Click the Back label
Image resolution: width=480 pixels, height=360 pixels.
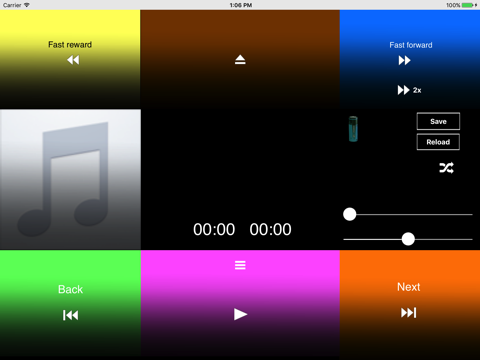(x=70, y=289)
